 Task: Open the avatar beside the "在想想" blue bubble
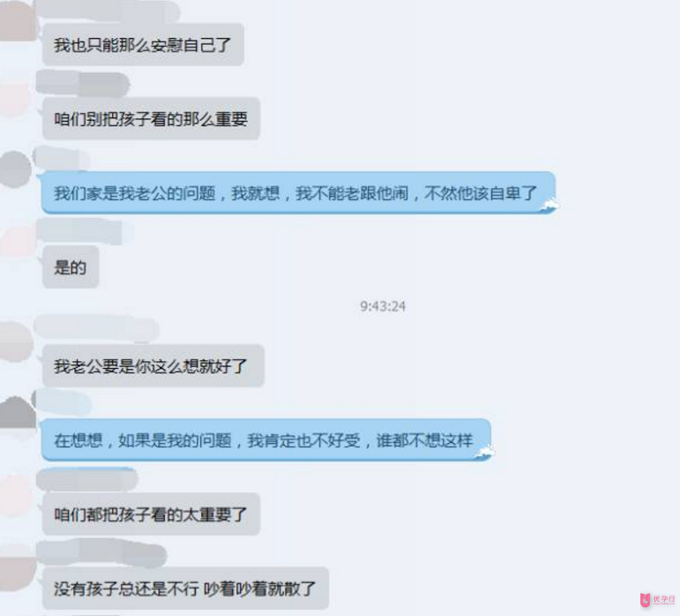click(x=18, y=413)
